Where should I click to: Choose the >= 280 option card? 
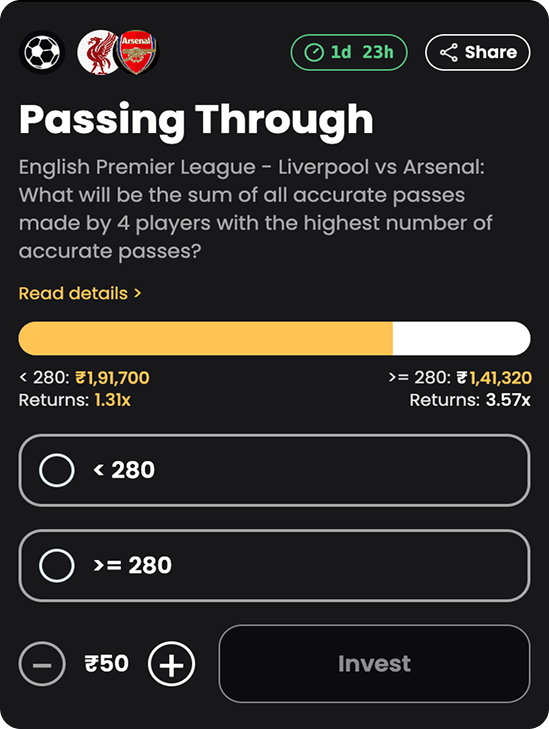tap(274, 565)
